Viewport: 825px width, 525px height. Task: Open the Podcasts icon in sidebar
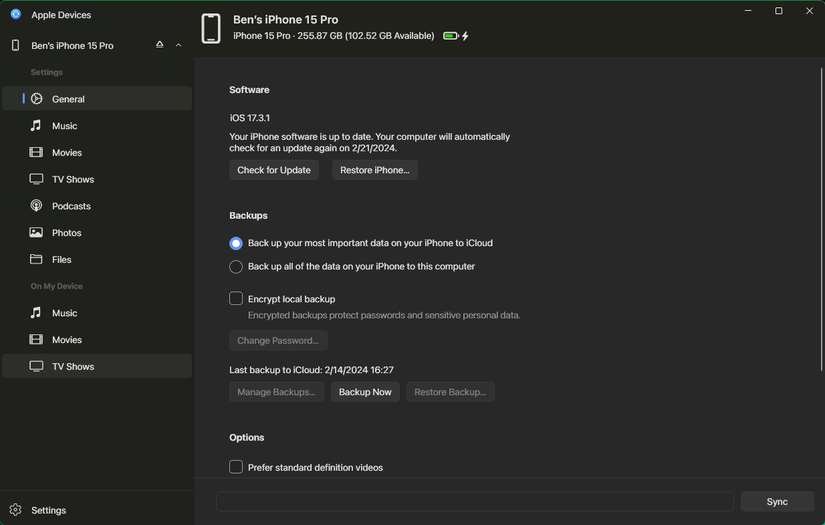(x=37, y=206)
